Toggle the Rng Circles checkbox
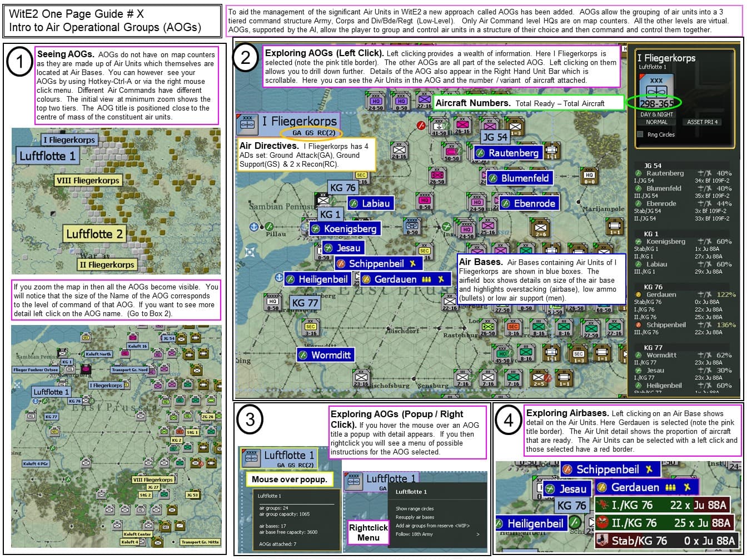 pos(640,134)
